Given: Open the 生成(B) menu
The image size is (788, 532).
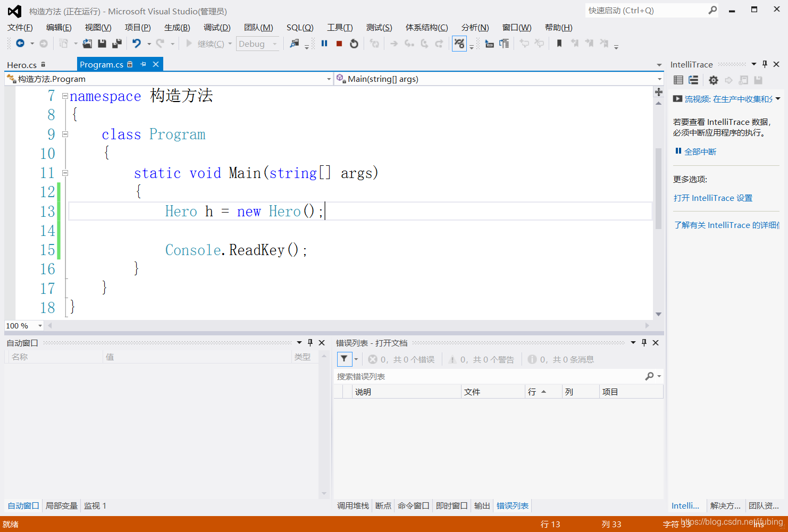Looking at the screenshot, I should coord(177,28).
